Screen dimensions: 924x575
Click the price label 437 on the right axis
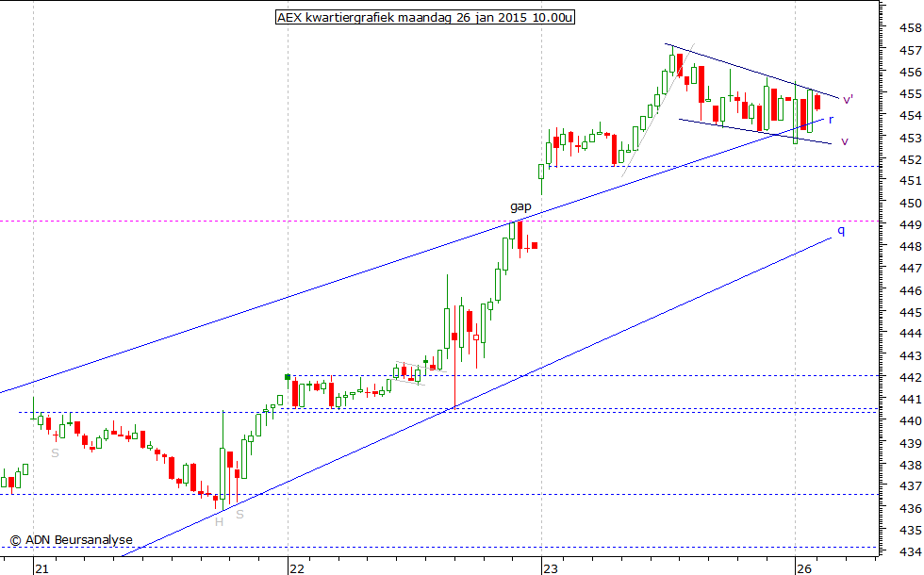point(911,486)
